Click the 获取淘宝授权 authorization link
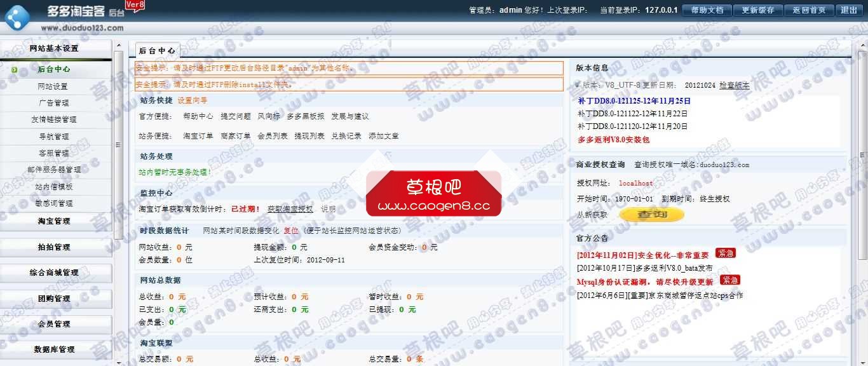This screenshot has width=868, height=366. (290, 208)
